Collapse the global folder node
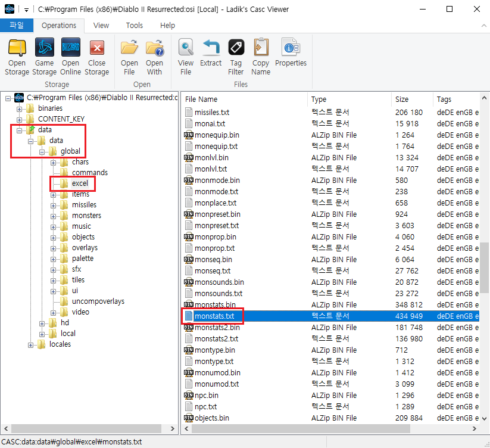Image resolution: width=490 pixels, height=448 pixels. (x=42, y=153)
